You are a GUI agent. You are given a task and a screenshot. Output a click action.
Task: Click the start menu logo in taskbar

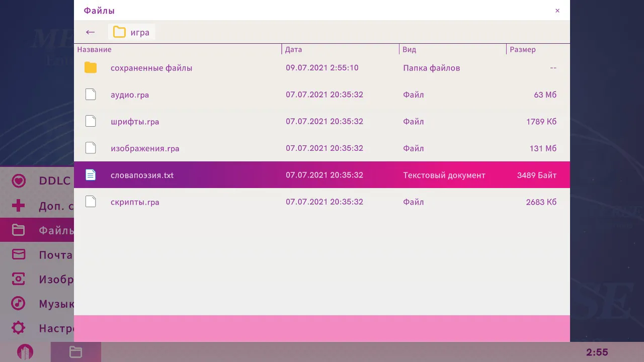point(25,352)
